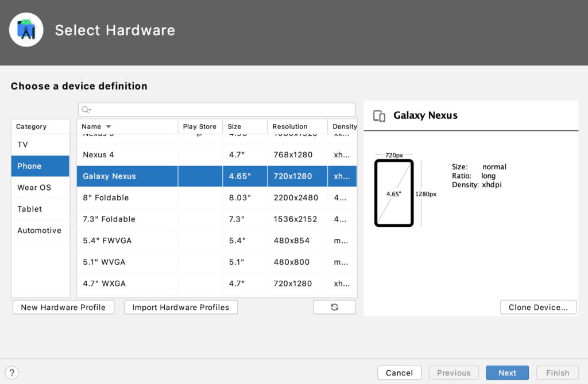Image resolution: width=588 pixels, height=384 pixels.
Task: Select the Phone category
Action: tap(41, 166)
